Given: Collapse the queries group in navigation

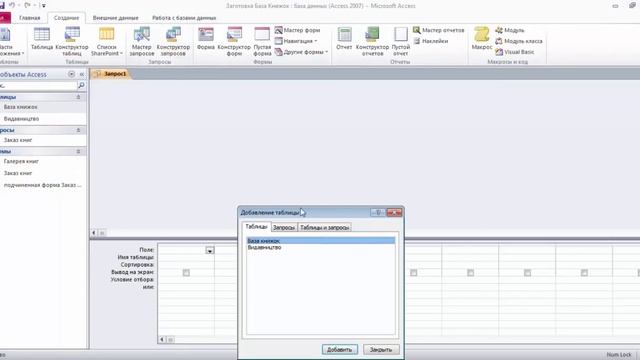Looking at the screenshot, I should click(x=78, y=130).
